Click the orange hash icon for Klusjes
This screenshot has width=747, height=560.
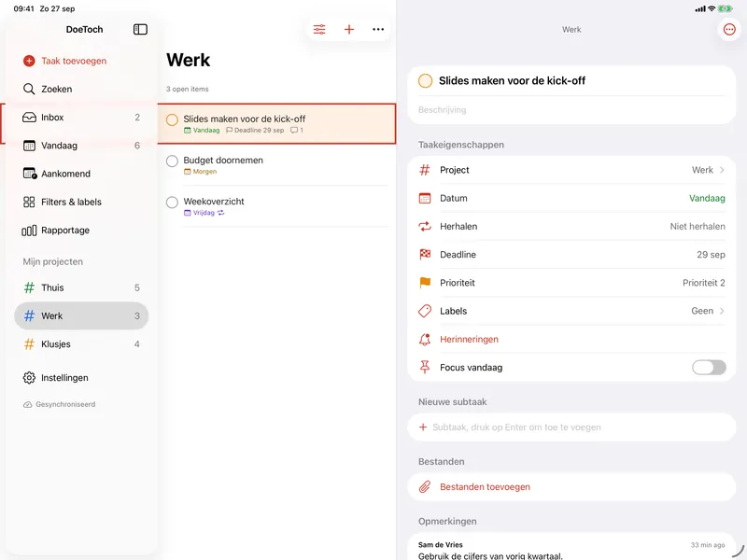point(29,343)
